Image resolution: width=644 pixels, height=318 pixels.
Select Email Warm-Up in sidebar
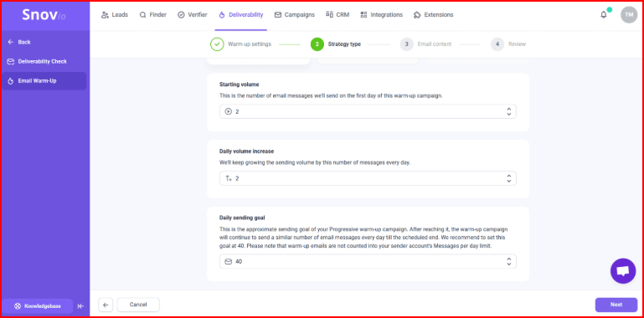coord(44,81)
